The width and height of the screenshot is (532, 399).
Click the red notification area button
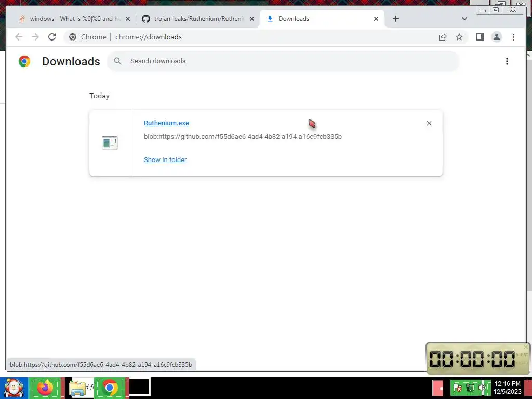[x=438, y=388]
